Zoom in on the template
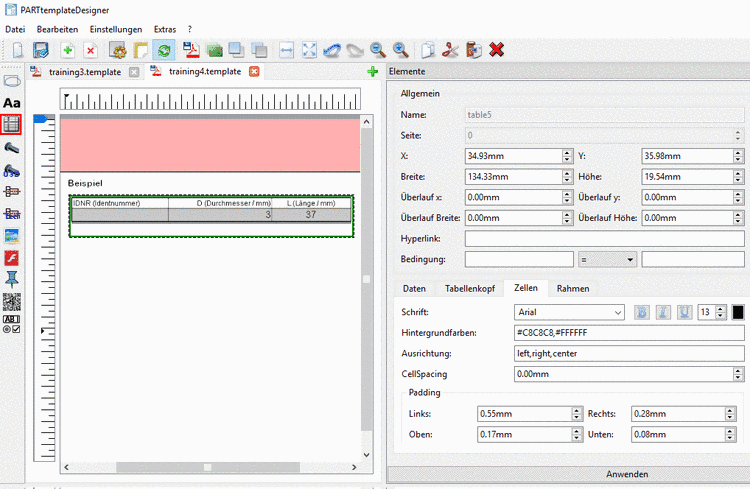 tap(401, 50)
